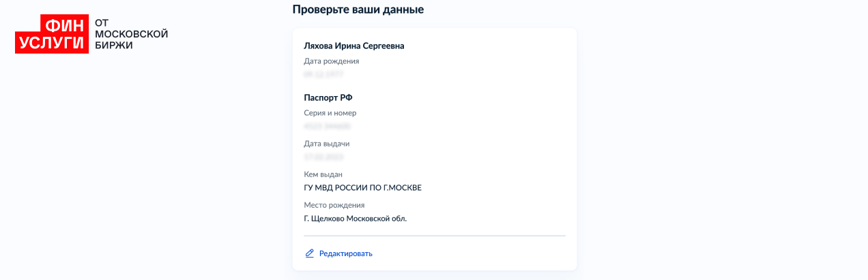868x280 pixels.
Task: Click the От Московской биржи caption
Action: (132, 34)
